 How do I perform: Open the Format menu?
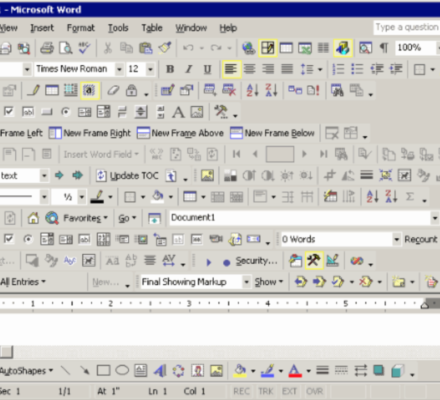tap(81, 28)
